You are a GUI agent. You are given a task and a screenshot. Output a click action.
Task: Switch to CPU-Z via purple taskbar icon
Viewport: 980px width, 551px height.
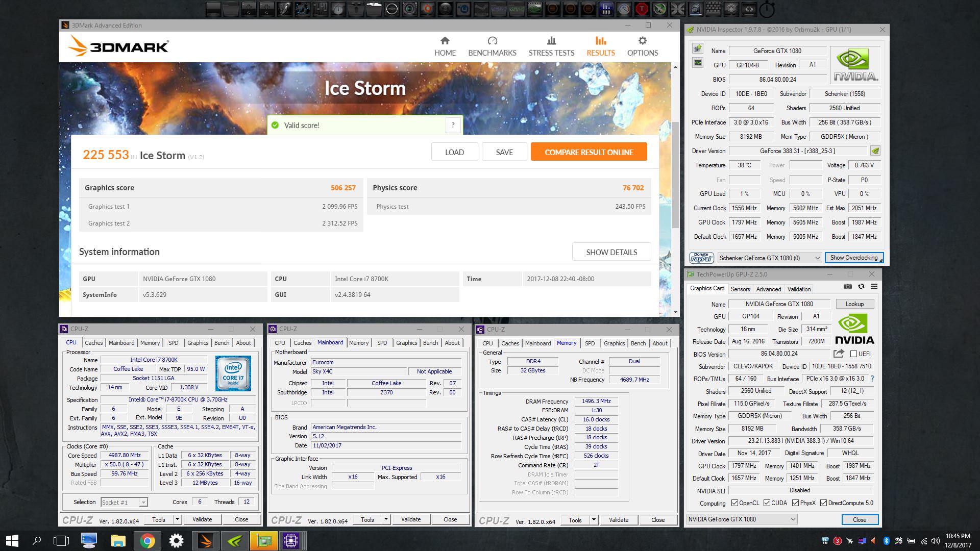pyautogui.click(x=291, y=541)
